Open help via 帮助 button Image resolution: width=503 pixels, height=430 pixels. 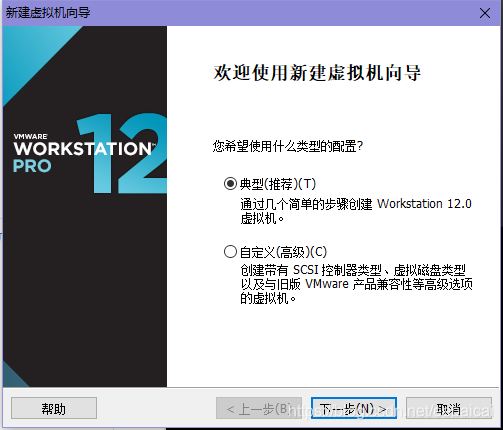click(54, 408)
